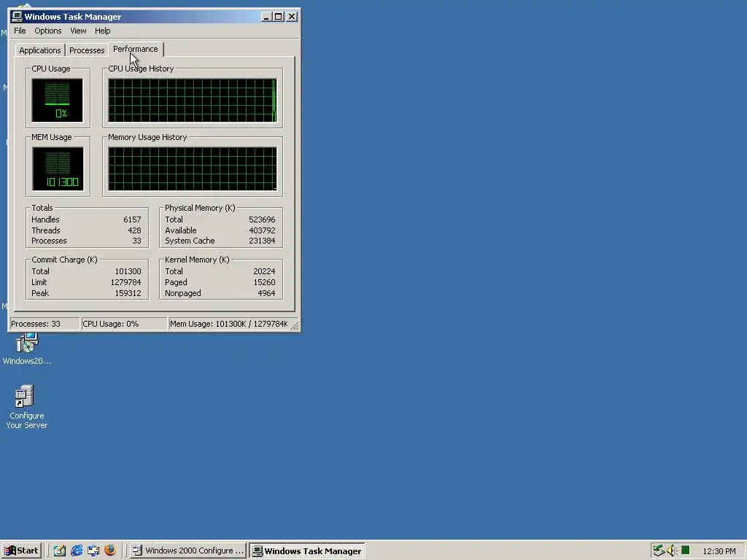Image resolution: width=747 pixels, height=560 pixels.
Task: Click the taskbar clock showing 12:30 PM
Action: tap(719, 551)
